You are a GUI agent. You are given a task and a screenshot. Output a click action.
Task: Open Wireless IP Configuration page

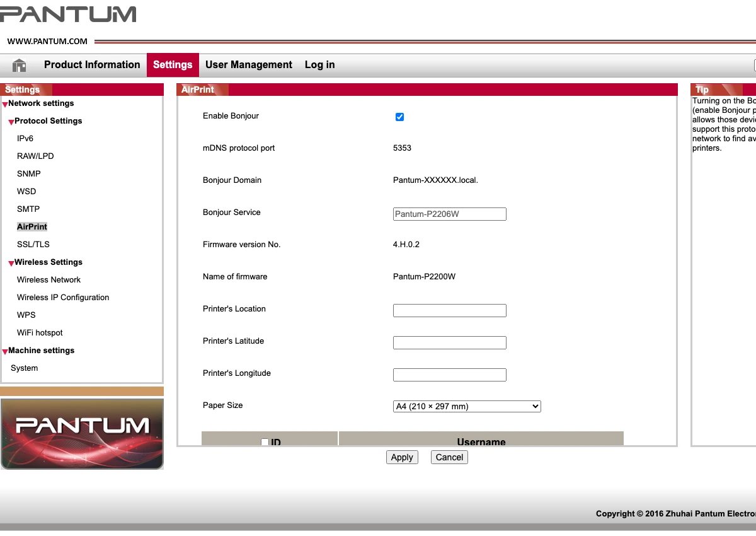click(x=63, y=297)
